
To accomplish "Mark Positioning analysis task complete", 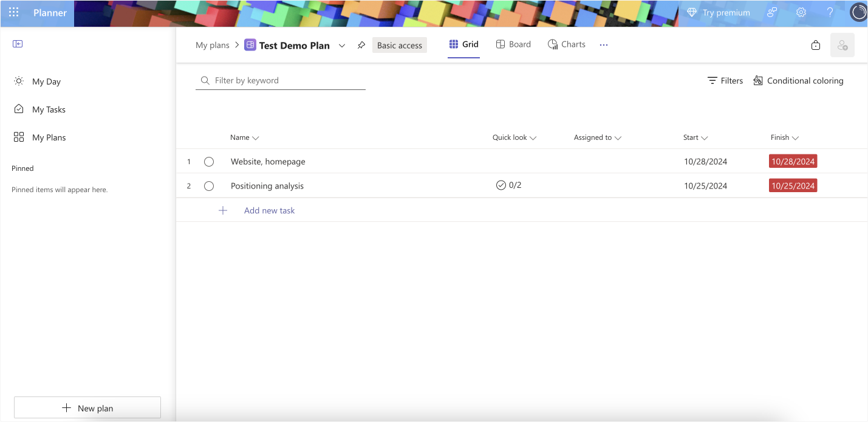I will 209,186.
